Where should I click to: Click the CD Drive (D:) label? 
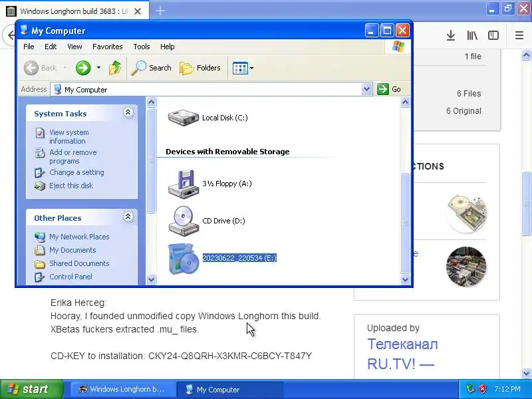coord(223,221)
